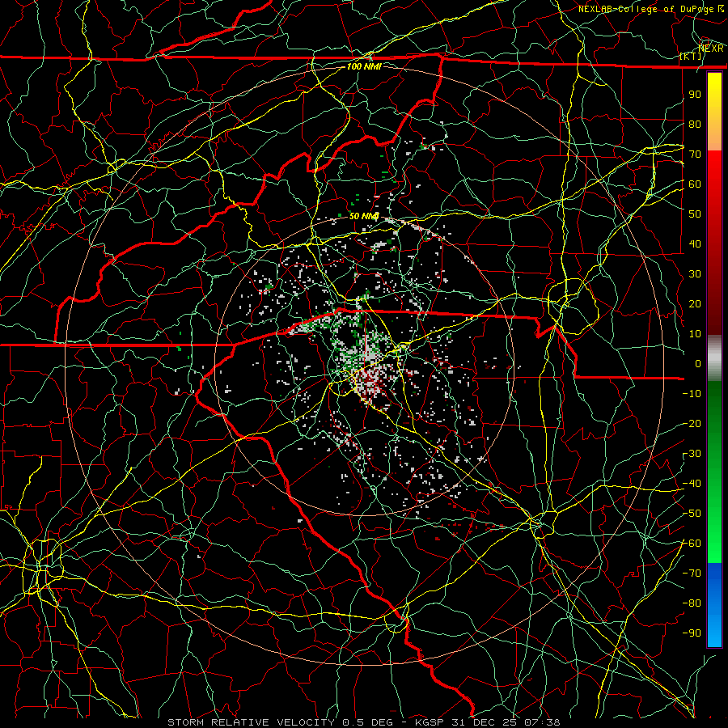Click the 30 value on the velocity scale
Image resolution: width=728 pixels, height=728 pixels.
(695, 274)
